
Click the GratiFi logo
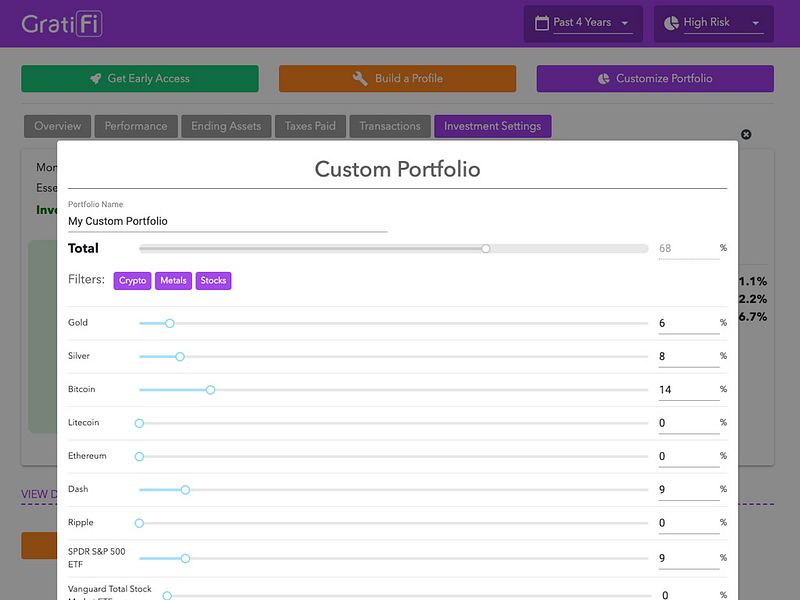(x=62, y=23)
